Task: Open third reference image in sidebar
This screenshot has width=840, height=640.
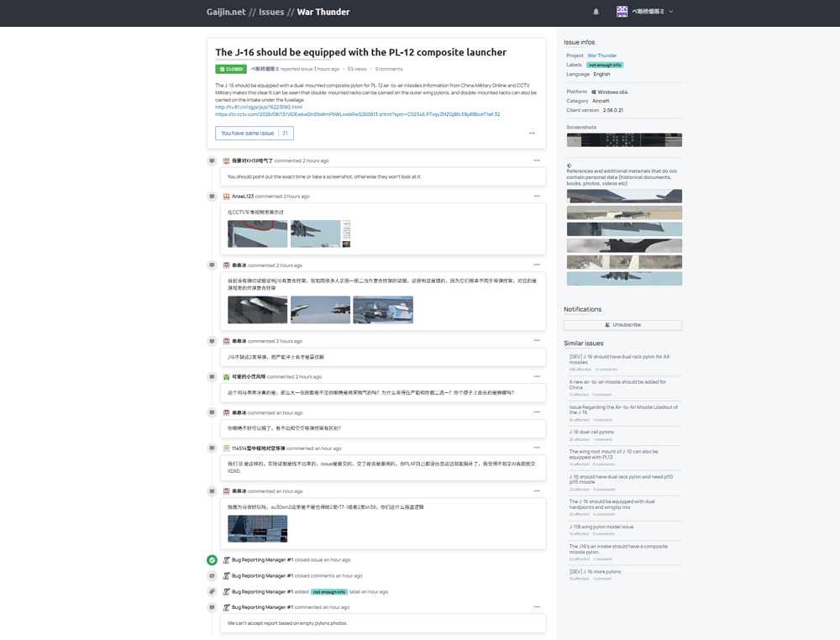Action: coord(624,229)
